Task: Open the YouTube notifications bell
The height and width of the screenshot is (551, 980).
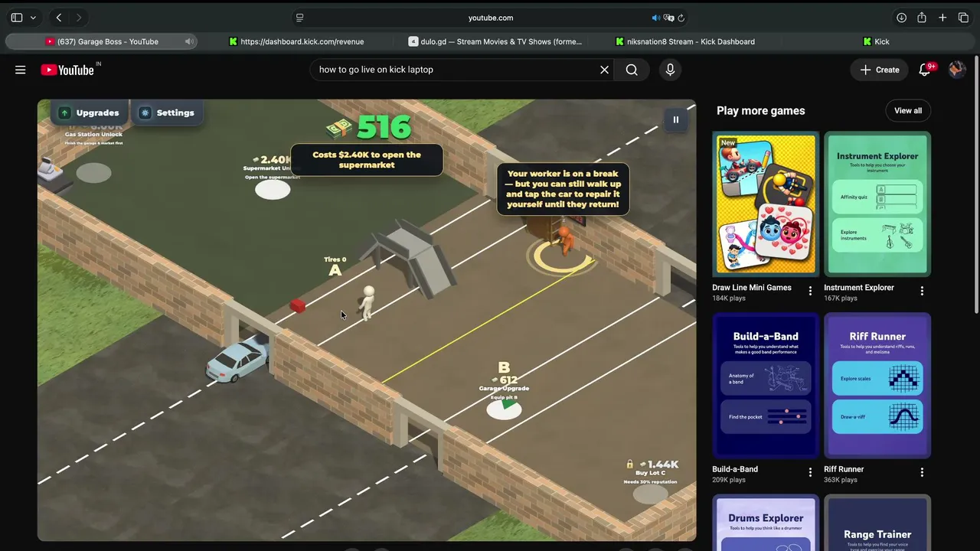Action: pyautogui.click(x=925, y=70)
